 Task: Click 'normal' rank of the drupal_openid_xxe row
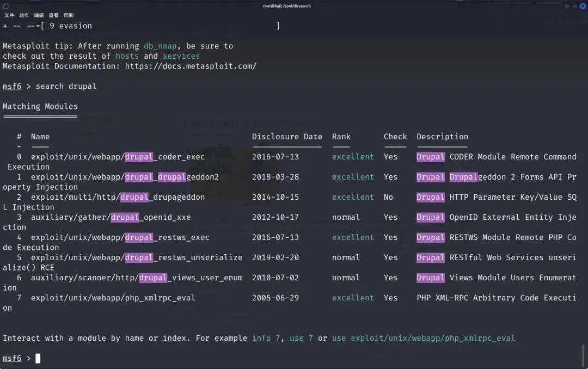(x=346, y=218)
